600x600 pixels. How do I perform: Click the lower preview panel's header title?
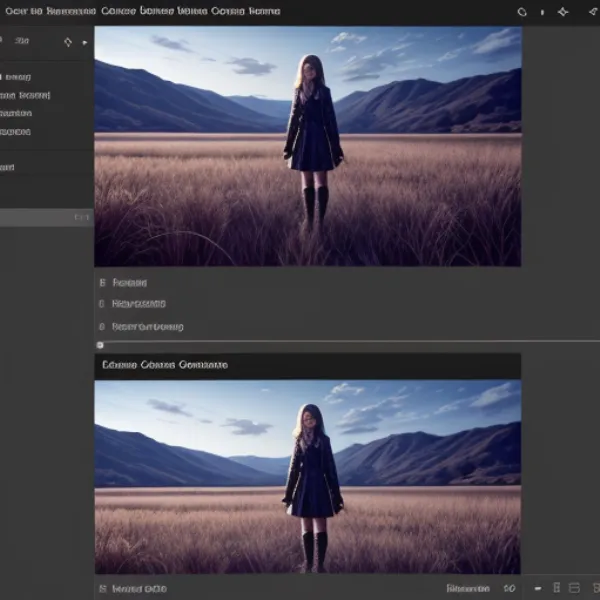[x=165, y=365]
